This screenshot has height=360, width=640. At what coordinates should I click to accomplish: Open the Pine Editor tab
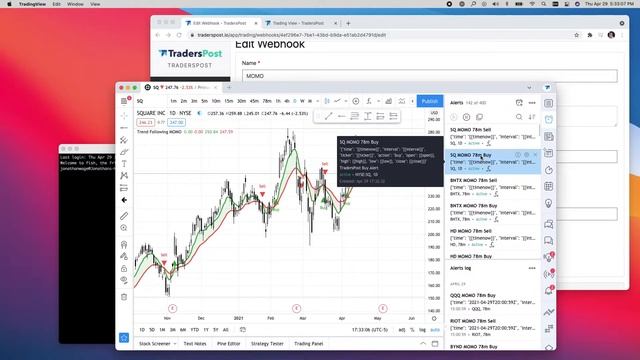(x=229, y=344)
